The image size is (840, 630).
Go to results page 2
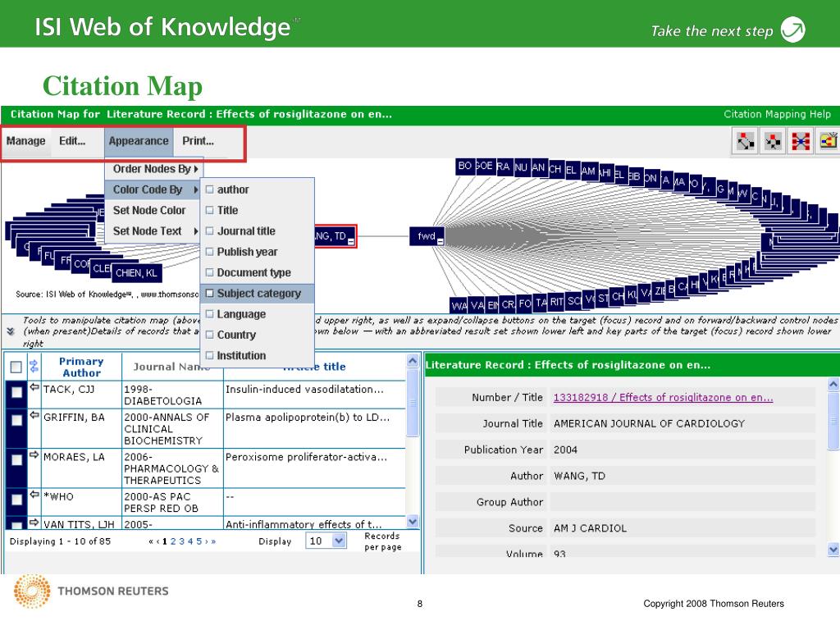coord(173,541)
